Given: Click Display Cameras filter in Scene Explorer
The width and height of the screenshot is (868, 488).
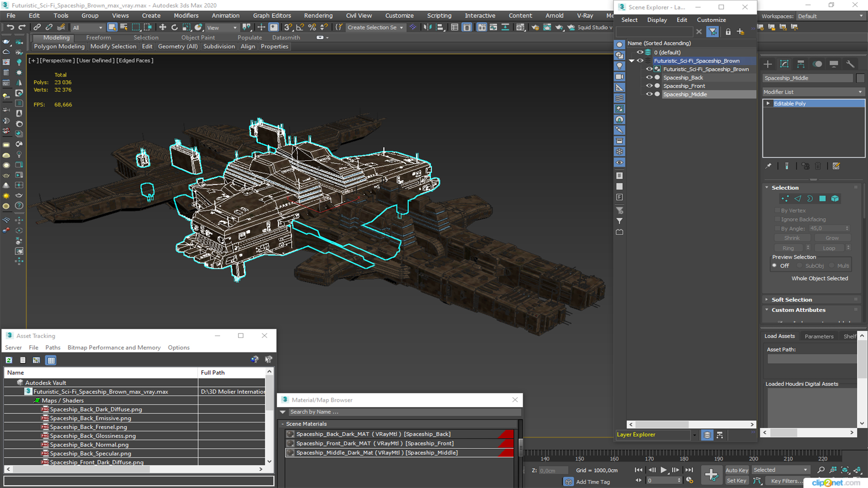Looking at the screenshot, I should [x=620, y=77].
